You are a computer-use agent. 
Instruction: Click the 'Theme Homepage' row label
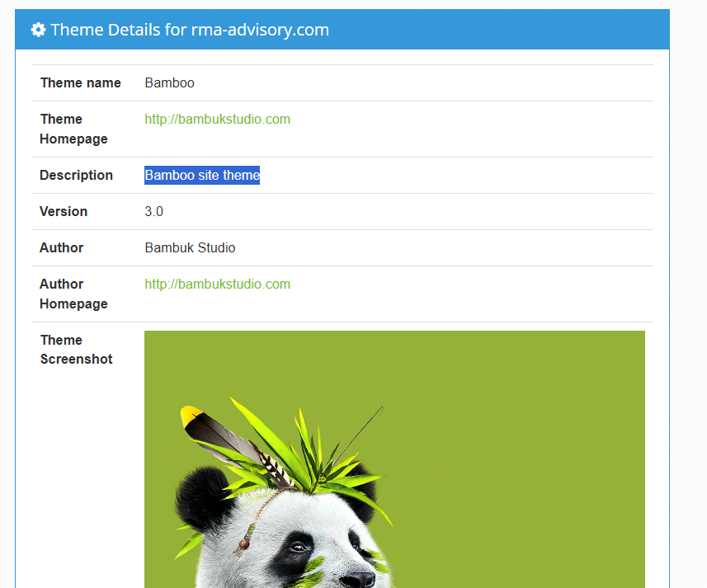[x=74, y=129]
